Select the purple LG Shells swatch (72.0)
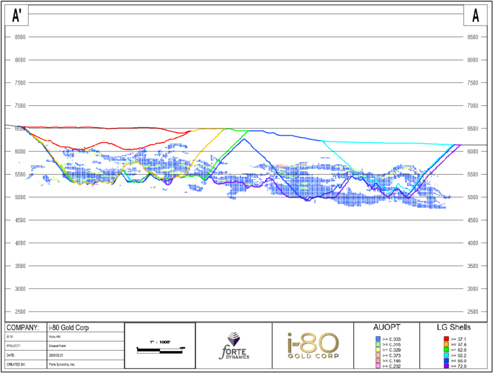 click(x=446, y=366)
